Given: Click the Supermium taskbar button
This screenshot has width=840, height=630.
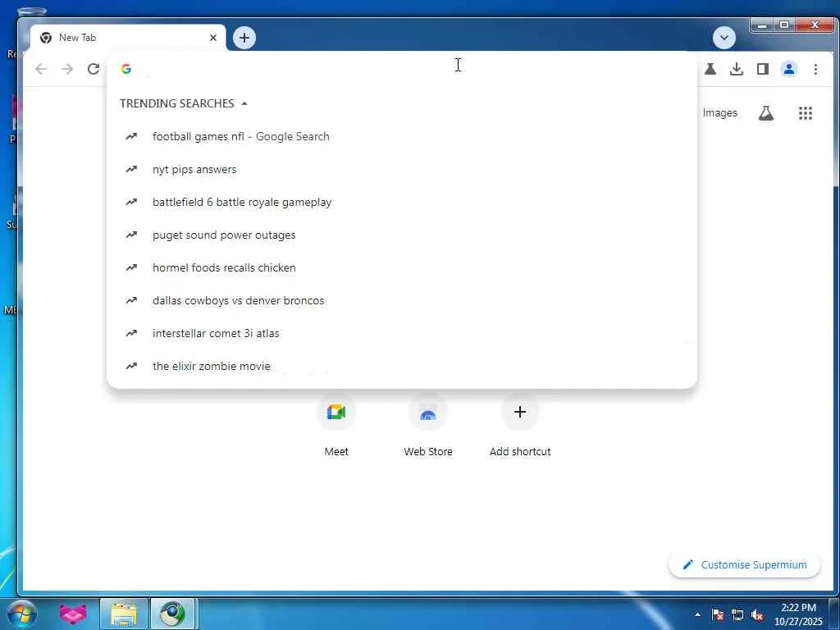Looking at the screenshot, I should (174, 614).
